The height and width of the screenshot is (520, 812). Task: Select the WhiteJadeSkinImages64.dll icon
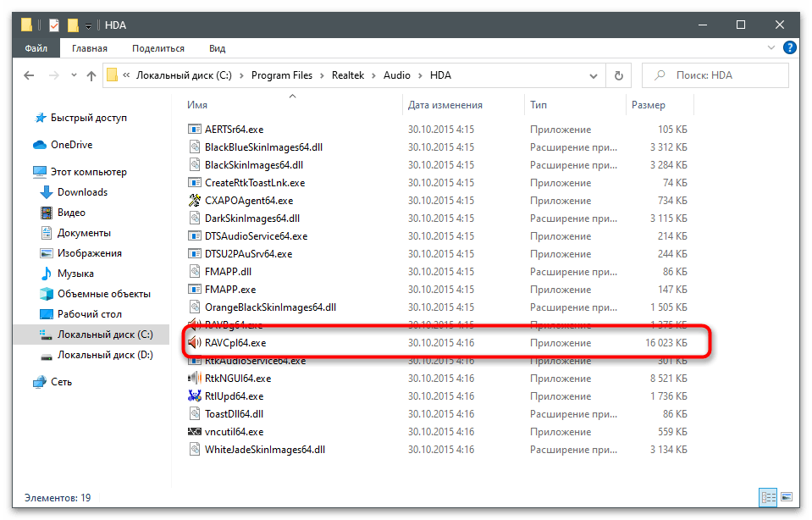point(194,450)
